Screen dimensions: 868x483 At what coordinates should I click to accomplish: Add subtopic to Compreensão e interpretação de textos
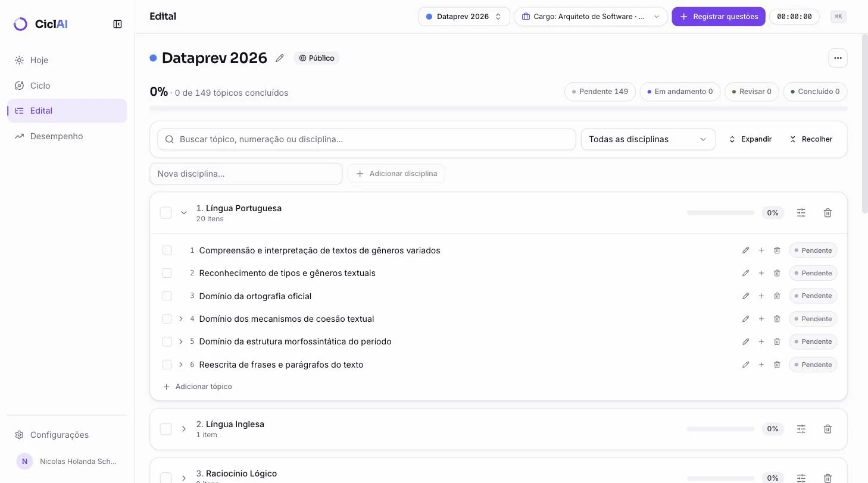tap(761, 250)
